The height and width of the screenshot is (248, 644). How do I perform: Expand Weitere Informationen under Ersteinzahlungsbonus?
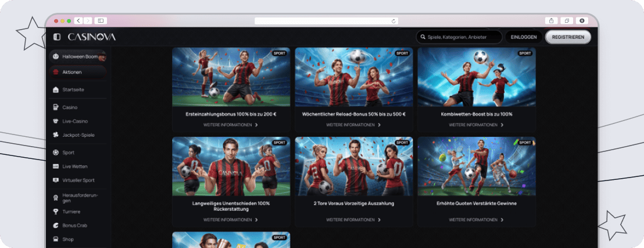pyautogui.click(x=231, y=125)
